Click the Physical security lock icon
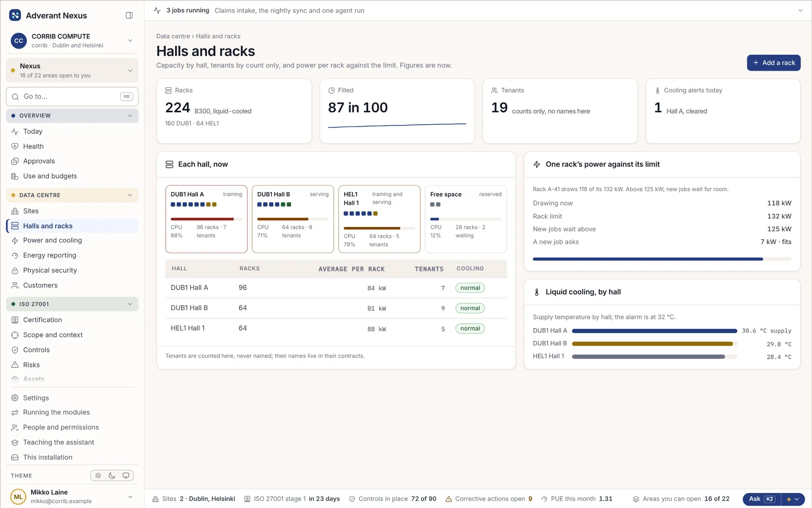 tap(15, 271)
